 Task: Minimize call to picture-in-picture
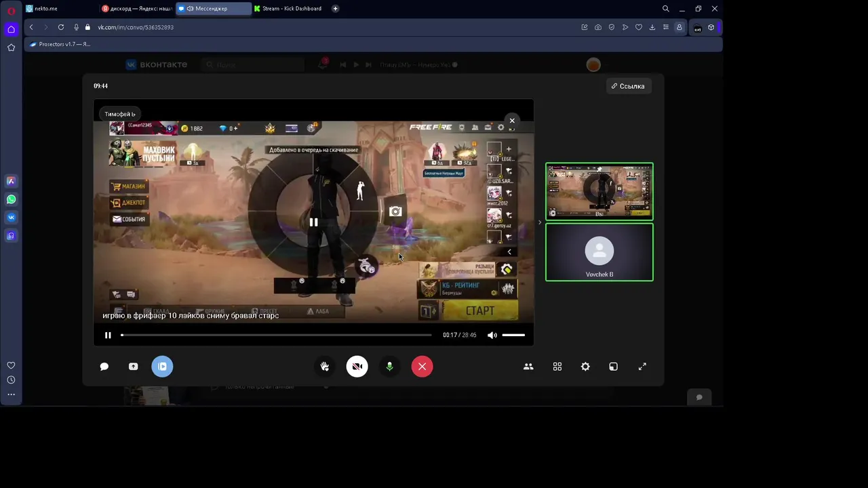(x=614, y=367)
